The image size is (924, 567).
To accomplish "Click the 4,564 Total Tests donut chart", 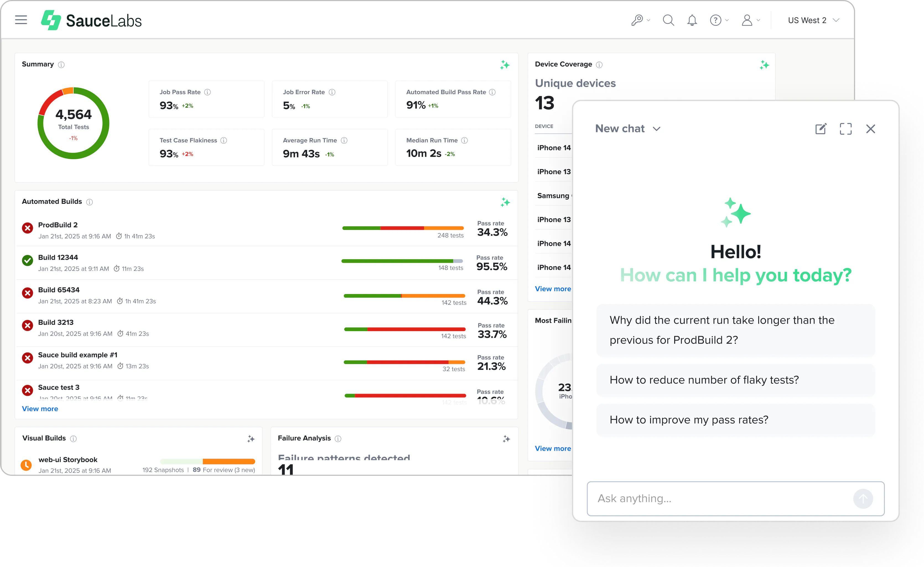I will pos(74,123).
